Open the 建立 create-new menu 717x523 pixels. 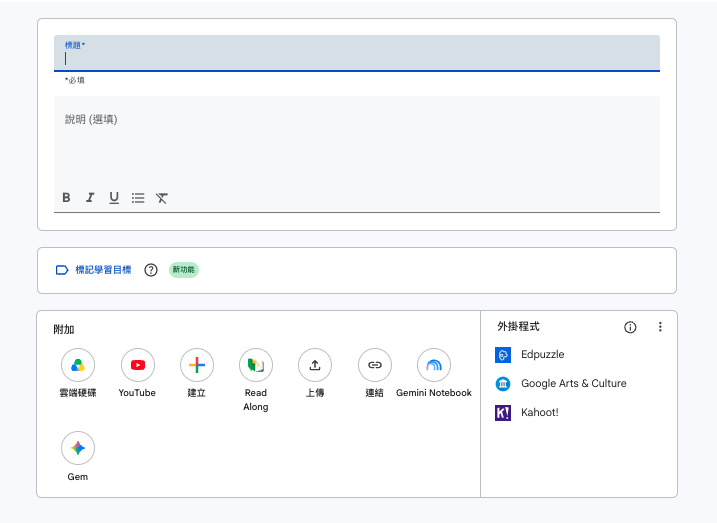tap(197, 365)
